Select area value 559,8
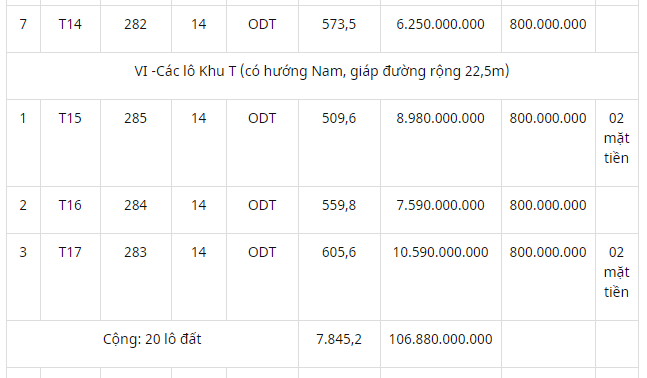Viewport: 647px width, 378px height. [339, 205]
